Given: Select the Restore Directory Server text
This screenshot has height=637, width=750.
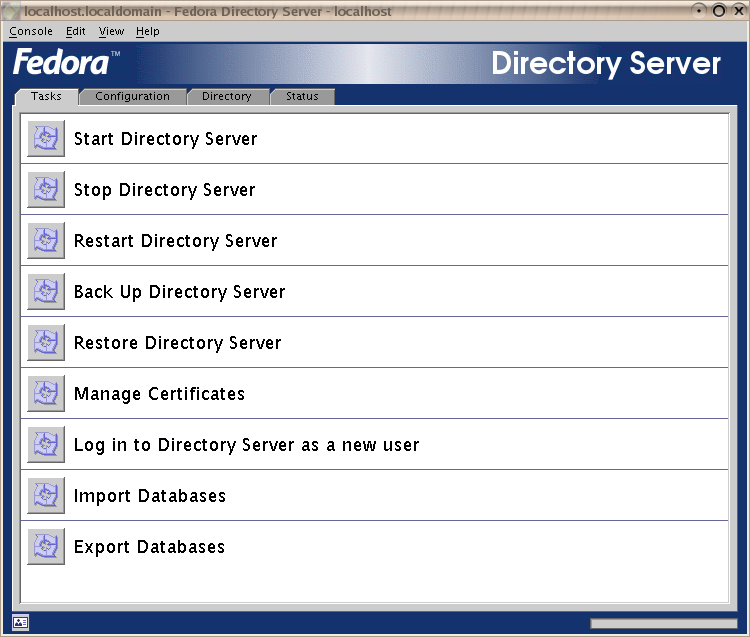Looking at the screenshot, I should click(x=177, y=343).
